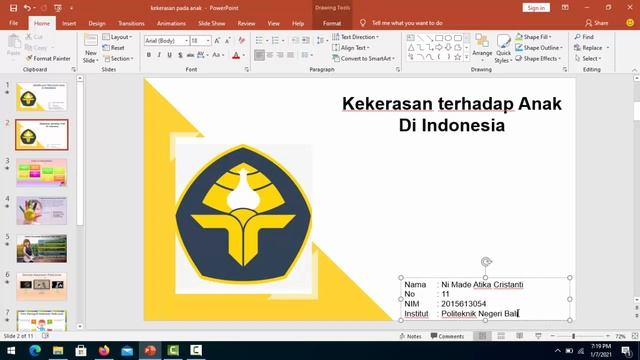Open Comments pane from status bar
Screen dimensions: 640x360
coord(447,336)
